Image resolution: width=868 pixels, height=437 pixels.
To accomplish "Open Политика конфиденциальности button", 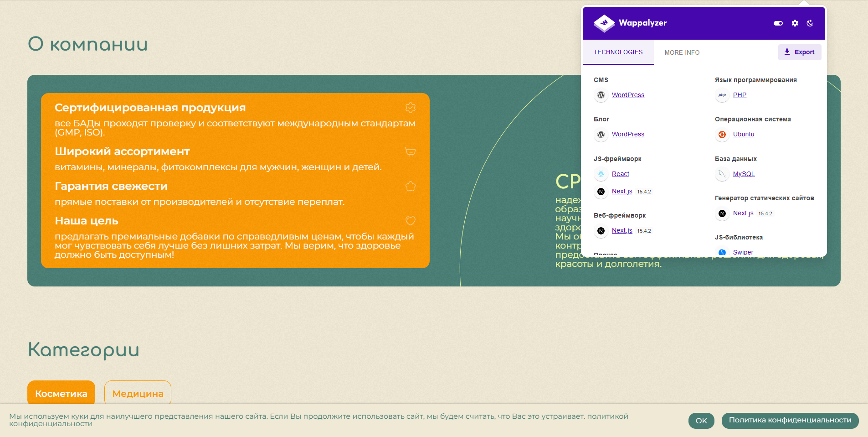I will pos(790,421).
